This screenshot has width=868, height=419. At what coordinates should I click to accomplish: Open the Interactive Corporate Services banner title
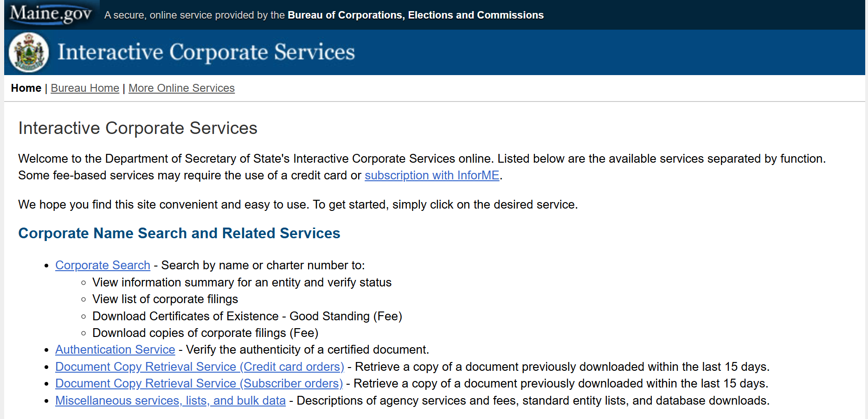coord(206,52)
